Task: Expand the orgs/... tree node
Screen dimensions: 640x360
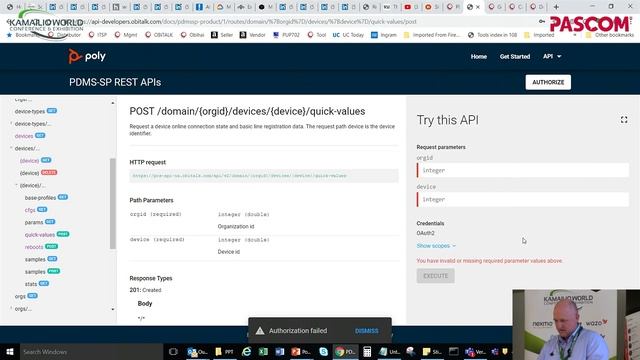Action: click(x=11, y=309)
